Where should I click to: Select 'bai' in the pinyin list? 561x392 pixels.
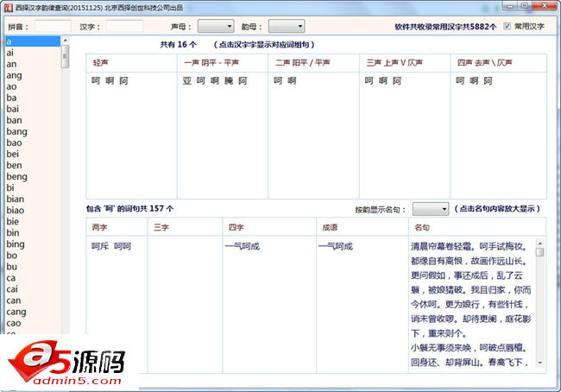click(x=33, y=109)
